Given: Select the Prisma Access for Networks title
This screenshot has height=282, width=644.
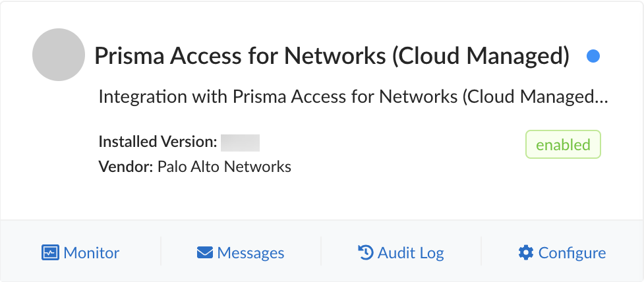Looking at the screenshot, I should [x=332, y=57].
